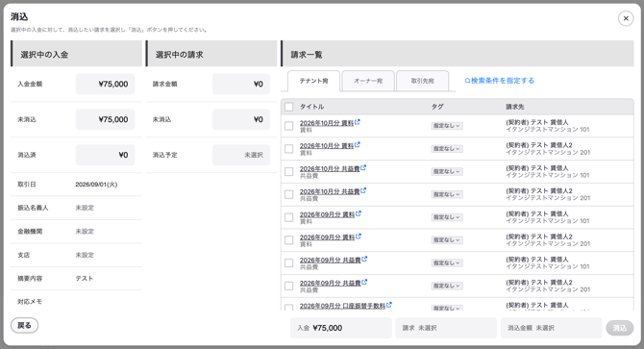Click the 請求一覧 section header
This screenshot has height=349, width=644.
tap(458, 54)
